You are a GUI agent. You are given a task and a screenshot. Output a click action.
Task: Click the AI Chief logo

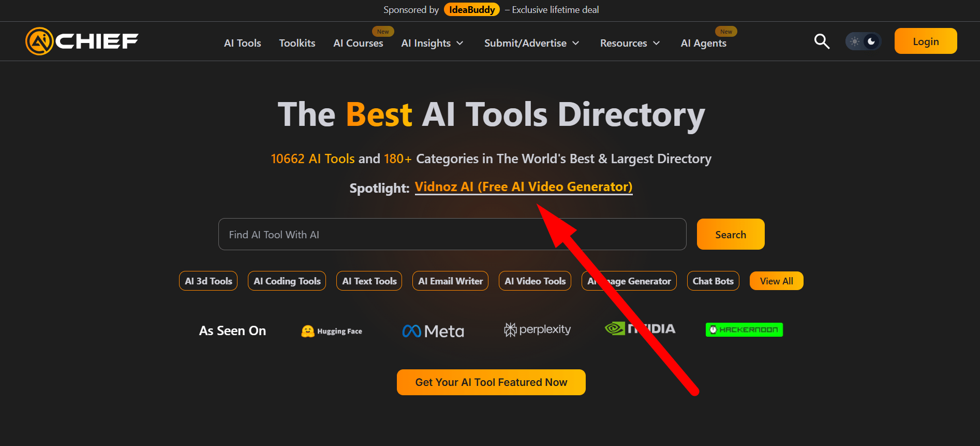point(82,41)
